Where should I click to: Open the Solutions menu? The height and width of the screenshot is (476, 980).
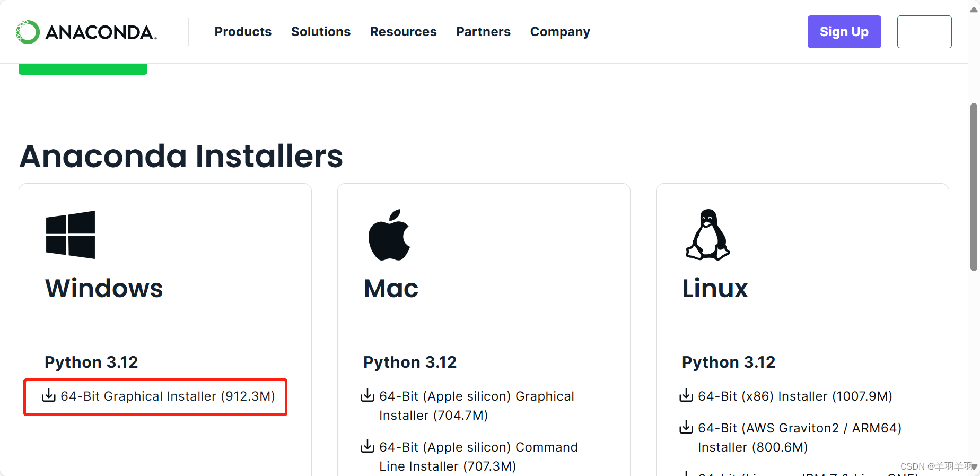coord(321,32)
